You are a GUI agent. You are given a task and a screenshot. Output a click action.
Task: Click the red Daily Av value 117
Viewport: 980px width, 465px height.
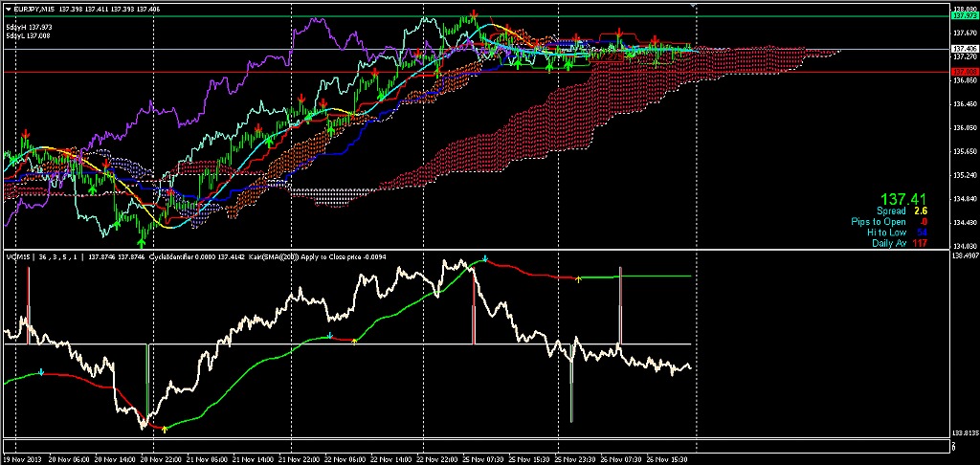click(x=920, y=243)
